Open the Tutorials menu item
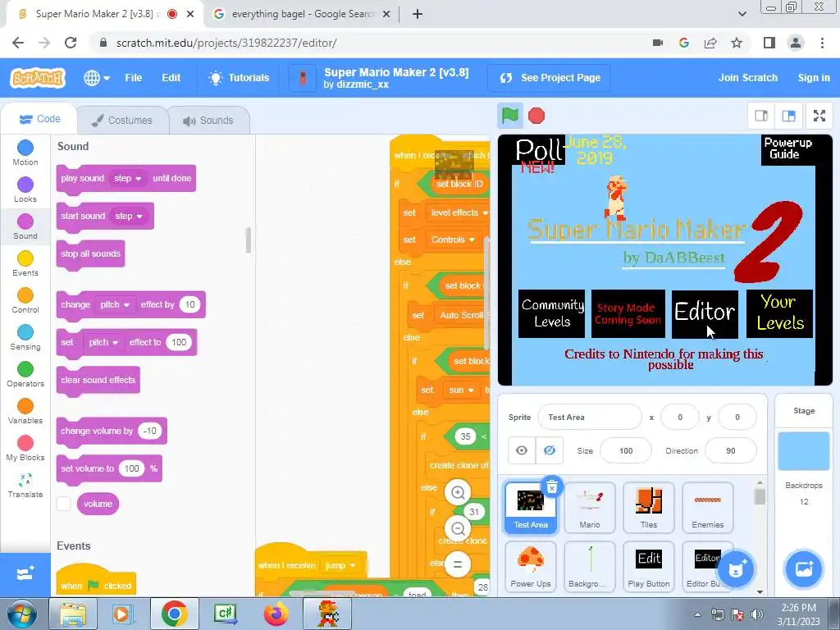Viewport: 840px width, 630px height. click(x=239, y=78)
